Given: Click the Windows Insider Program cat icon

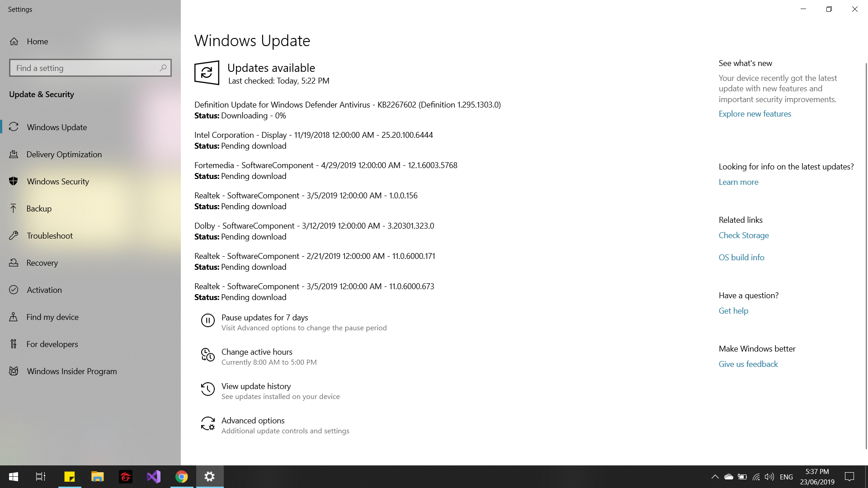Looking at the screenshot, I should coord(14,371).
